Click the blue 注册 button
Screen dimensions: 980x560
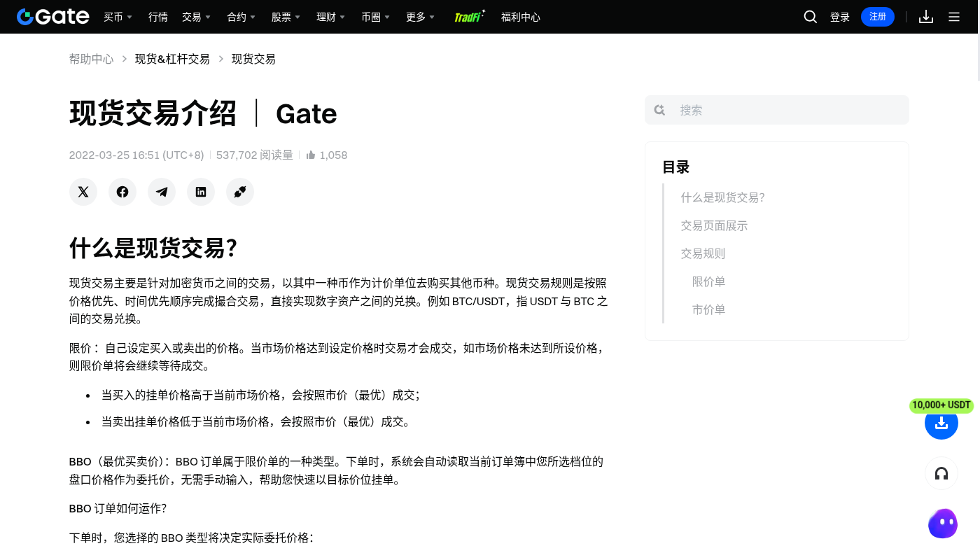point(878,17)
